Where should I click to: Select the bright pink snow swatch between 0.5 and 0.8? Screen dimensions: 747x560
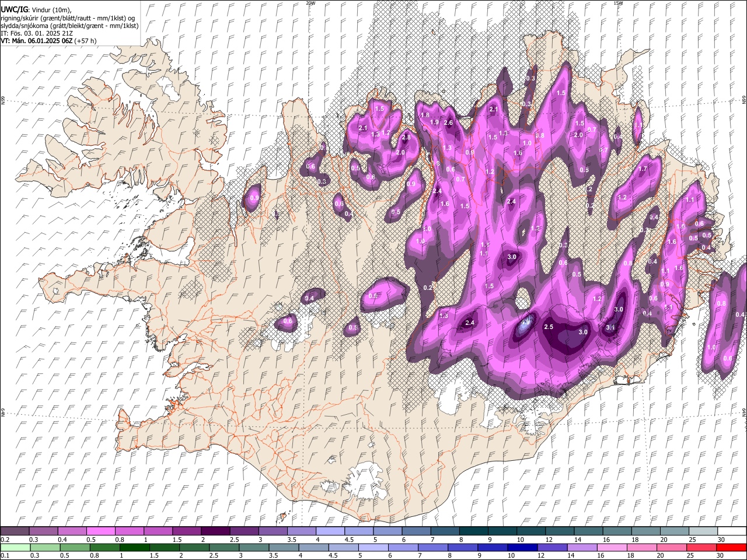click(x=100, y=531)
